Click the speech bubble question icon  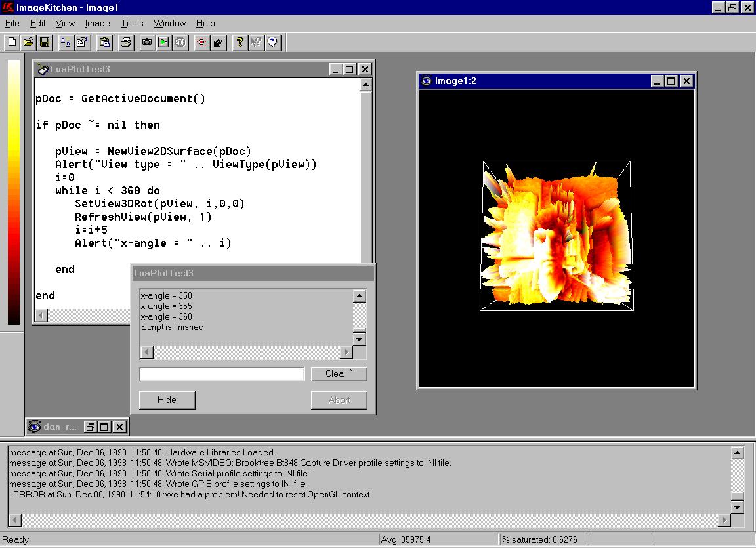click(272, 43)
